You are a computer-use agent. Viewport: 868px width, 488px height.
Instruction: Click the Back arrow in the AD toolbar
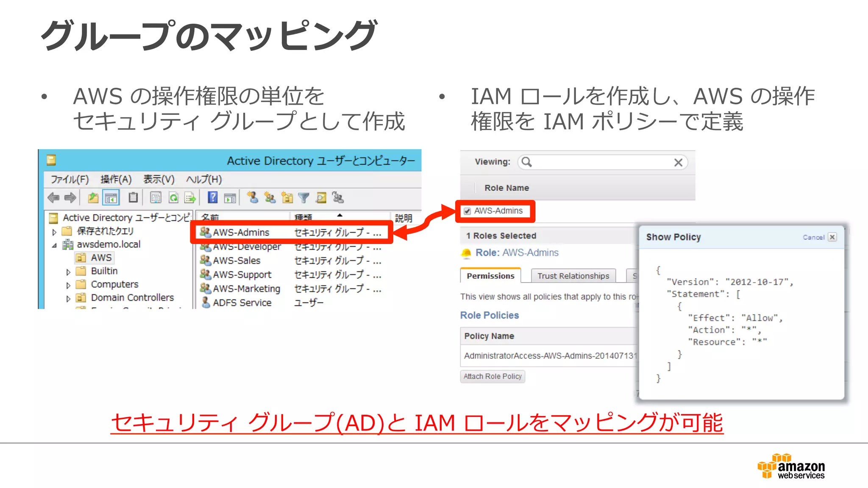[x=53, y=197]
